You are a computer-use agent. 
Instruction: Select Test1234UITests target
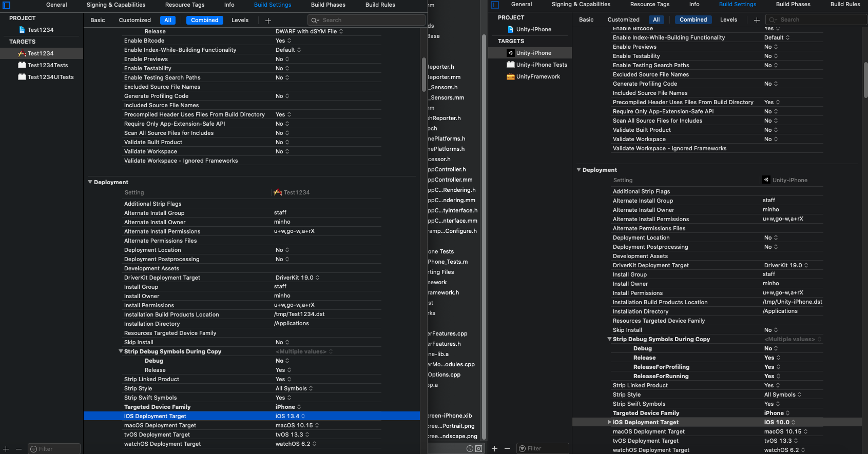(50, 77)
